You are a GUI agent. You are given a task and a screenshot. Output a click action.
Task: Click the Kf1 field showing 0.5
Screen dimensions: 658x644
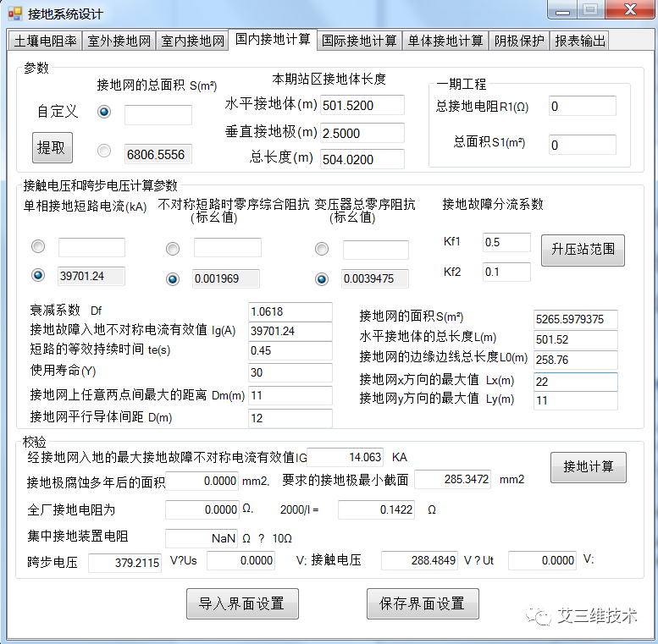[506, 242]
